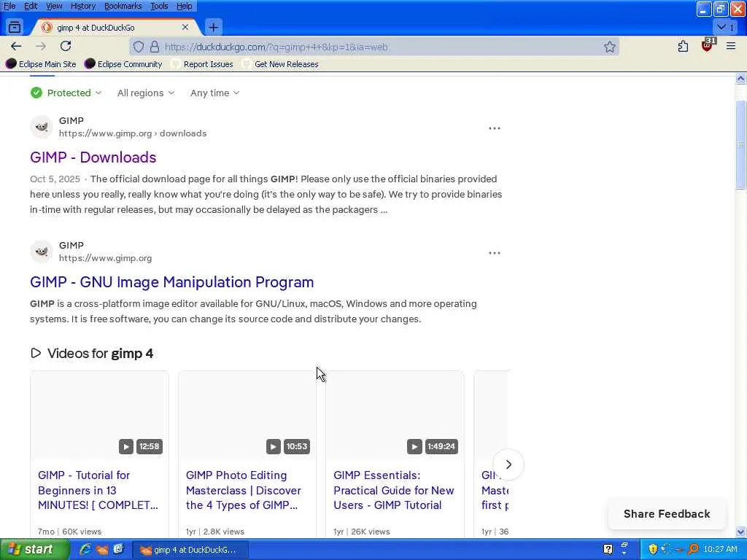Viewport: 747px width, 560px height.
Task: Click GIMP favicon of downloads result
Action: 41,127
